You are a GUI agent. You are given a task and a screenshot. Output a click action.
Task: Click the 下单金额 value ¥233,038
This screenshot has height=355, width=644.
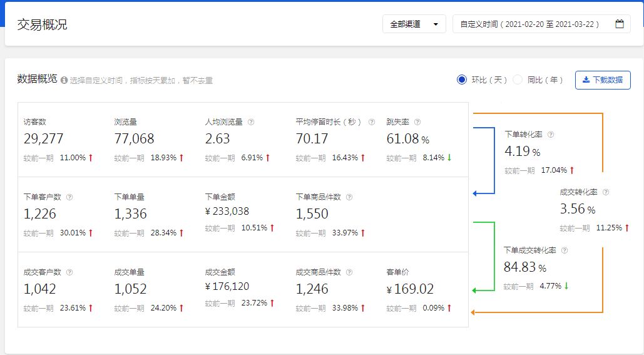[x=227, y=211]
